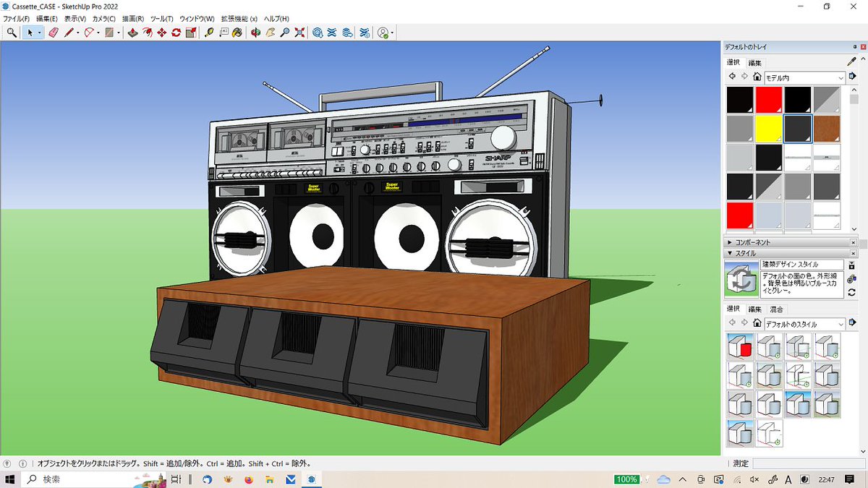The width and height of the screenshot is (868, 488).
Task: Use the Zoom magnifier tool
Action: (x=285, y=33)
